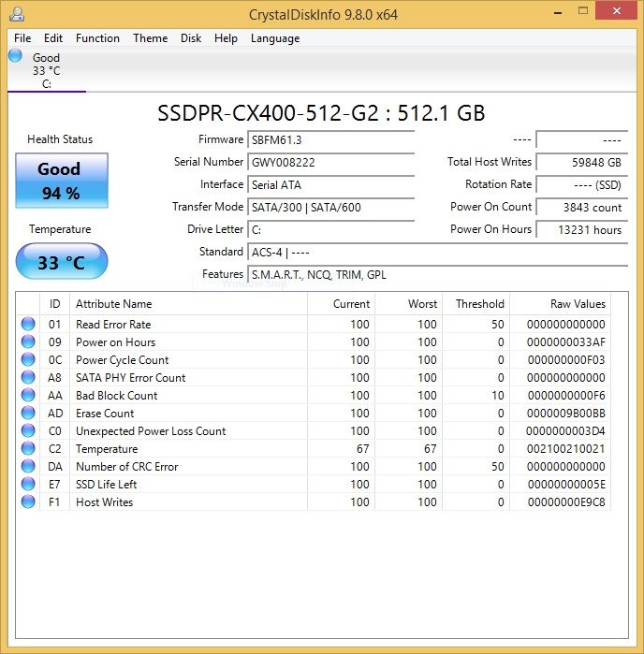Click the Standard field ACS-4
644x654 pixels.
point(438,253)
